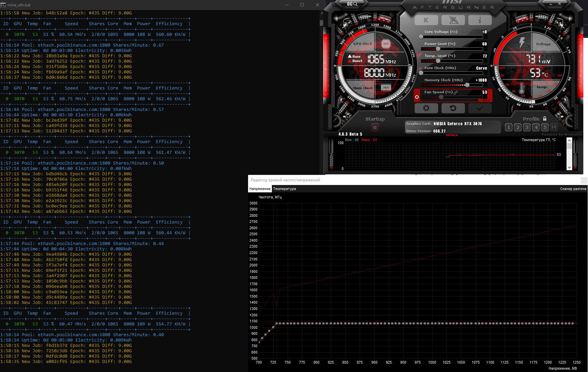Toggle Apply at Windows Startup button
This screenshot has height=372, width=588.
(x=375, y=127)
